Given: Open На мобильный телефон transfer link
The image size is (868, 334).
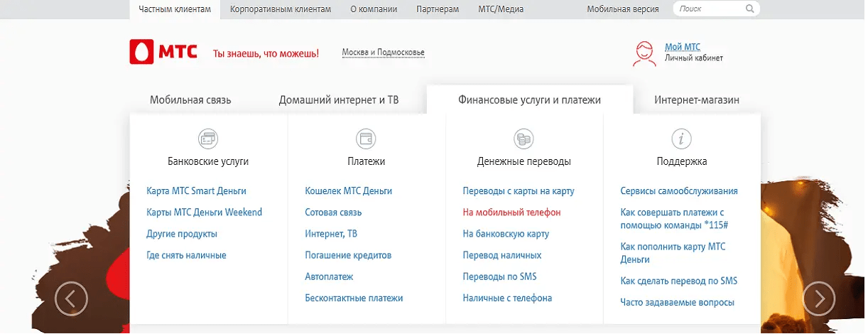Looking at the screenshot, I should click(511, 212).
